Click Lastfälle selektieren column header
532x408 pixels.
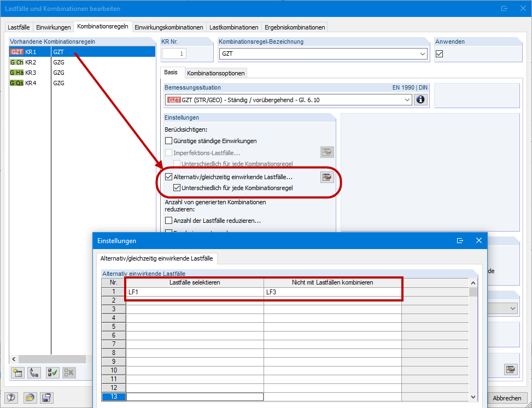click(195, 282)
